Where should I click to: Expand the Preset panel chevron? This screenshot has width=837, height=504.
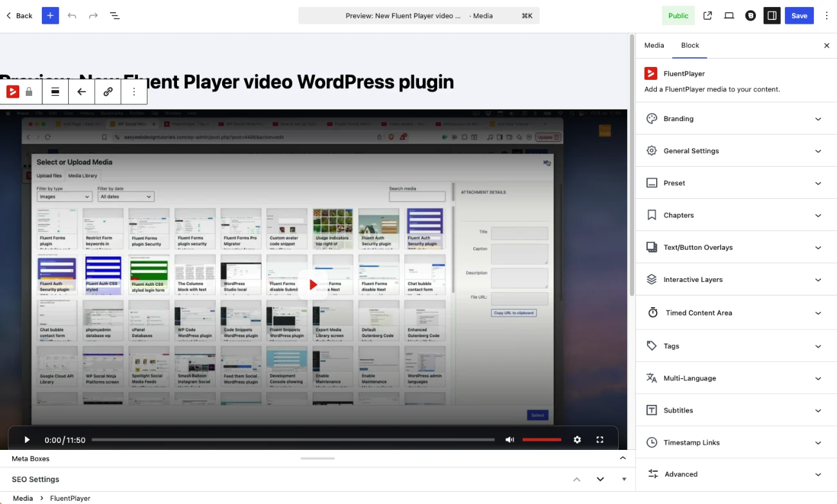pyautogui.click(x=818, y=183)
